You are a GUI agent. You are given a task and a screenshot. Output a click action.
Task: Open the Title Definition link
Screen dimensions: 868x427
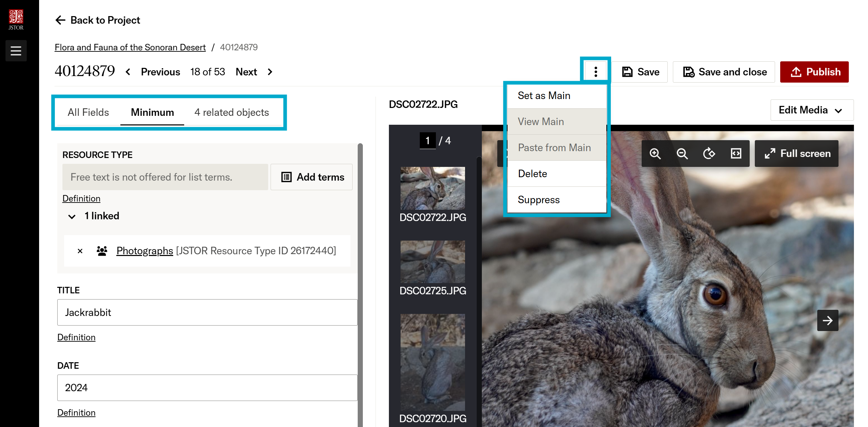76,338
